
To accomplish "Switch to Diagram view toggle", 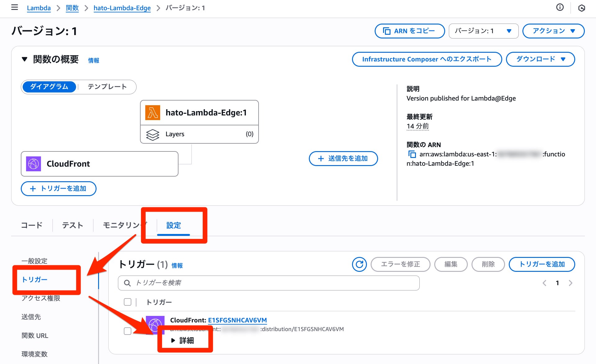I will pyautogui.click(x=49, y=87).
